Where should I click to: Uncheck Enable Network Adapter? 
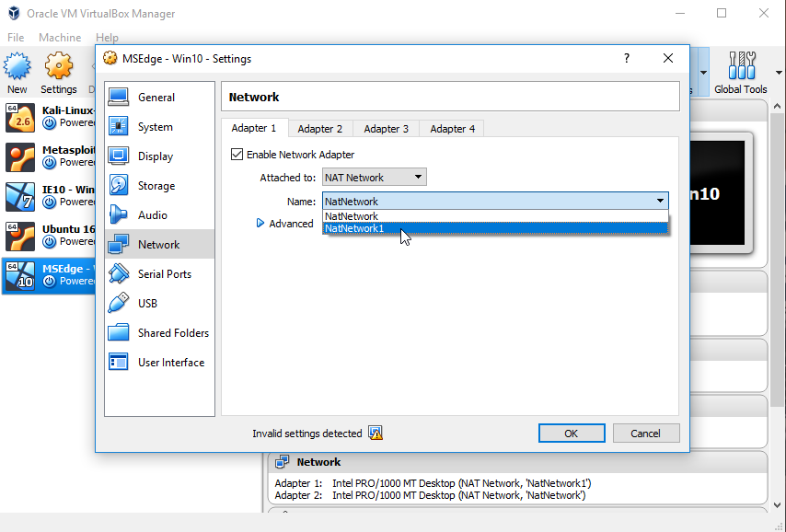click(x=237, y=155)
